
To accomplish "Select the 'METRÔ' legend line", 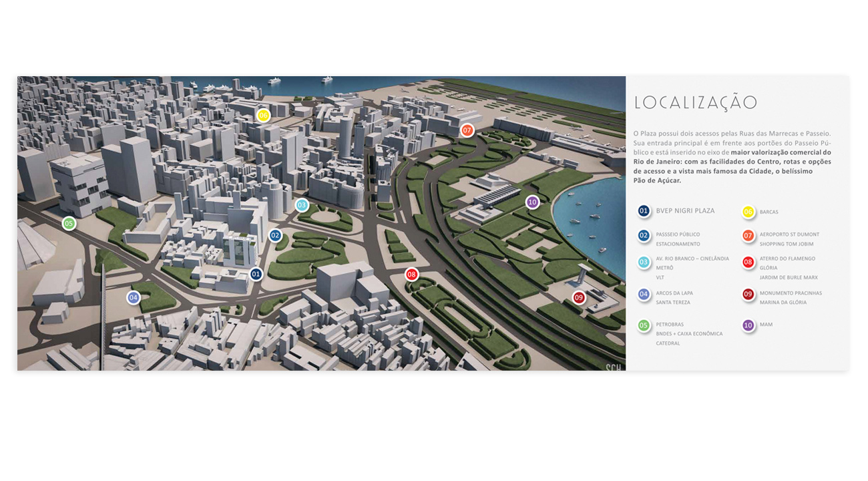I will (x=664, y=268).
